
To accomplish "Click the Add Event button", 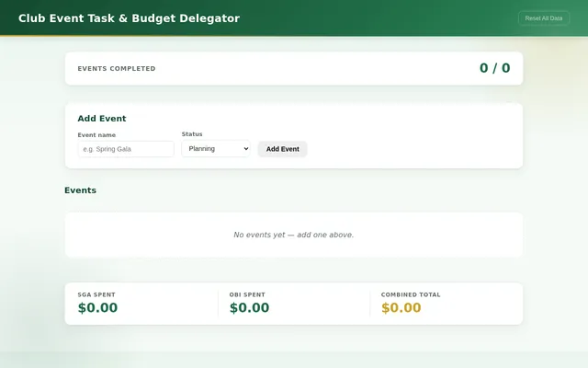I will [x=283, y=149].
